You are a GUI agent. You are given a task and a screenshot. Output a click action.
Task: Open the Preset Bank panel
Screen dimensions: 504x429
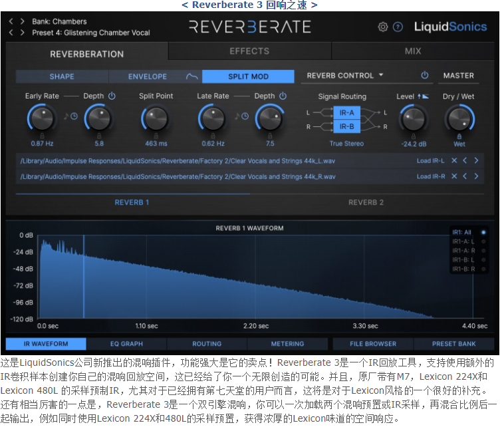pos(453,344)
